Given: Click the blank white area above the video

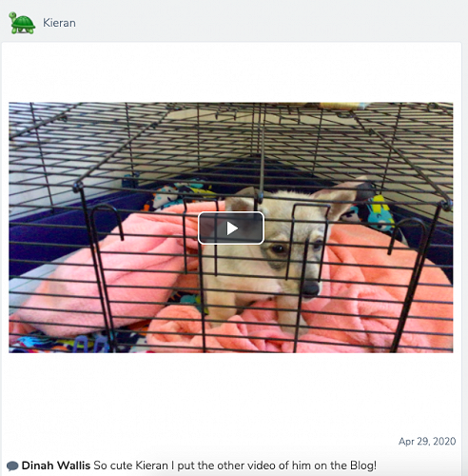Looking at the screenshot, I should pos(231,72).
